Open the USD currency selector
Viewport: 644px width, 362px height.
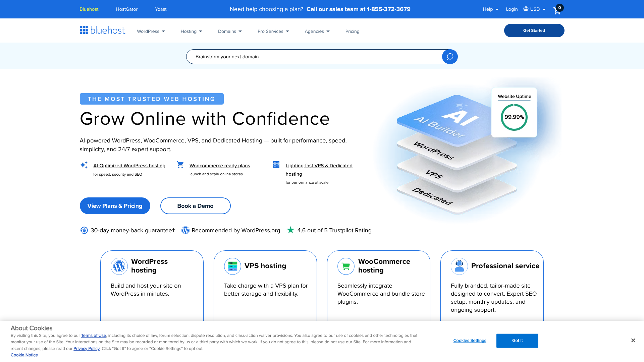535,9
